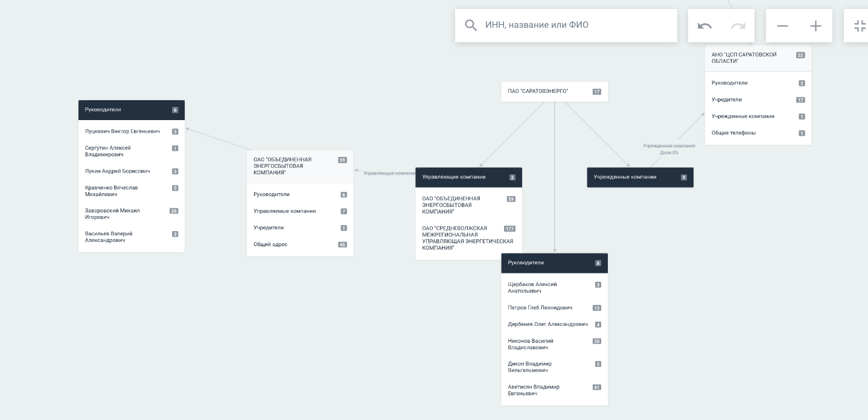Open АНО "ЦСП САРАТОВСКОЙ ОБЛАСТИ" card header
The image size is (868, 420).
[x=758, y=58]
